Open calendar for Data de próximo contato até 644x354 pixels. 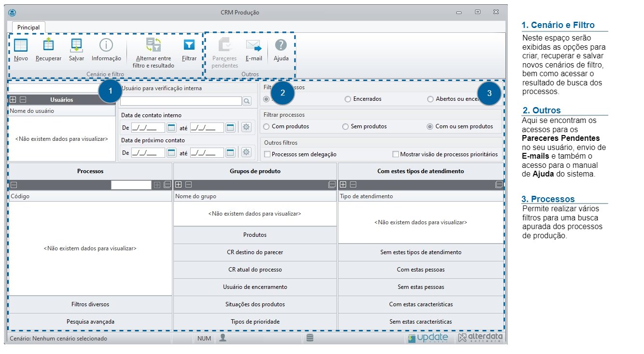tap(230, 152)
